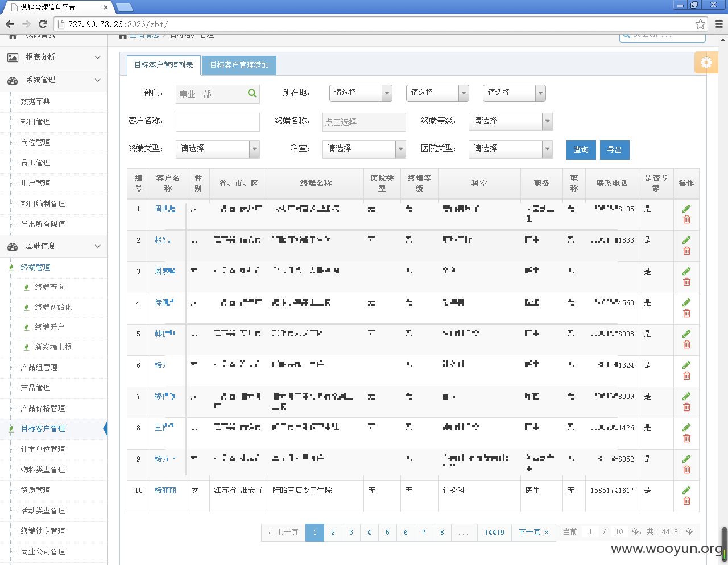Click the 客户名称 text input
This screenshot has height=565, width=728.
point(218,122)
